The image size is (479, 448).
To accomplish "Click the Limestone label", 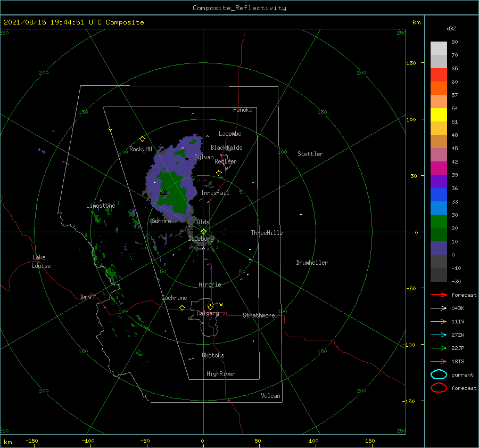I will tap(101, 206).
